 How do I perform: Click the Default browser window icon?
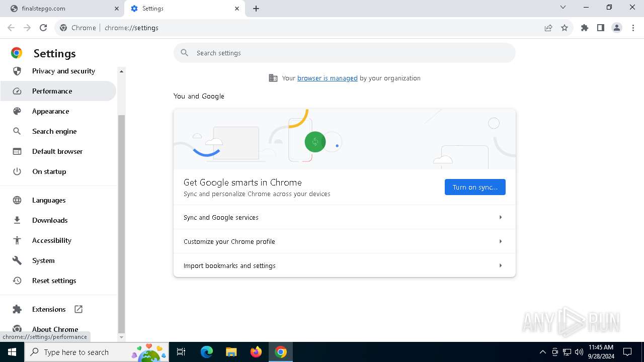[x=17, y=151]
